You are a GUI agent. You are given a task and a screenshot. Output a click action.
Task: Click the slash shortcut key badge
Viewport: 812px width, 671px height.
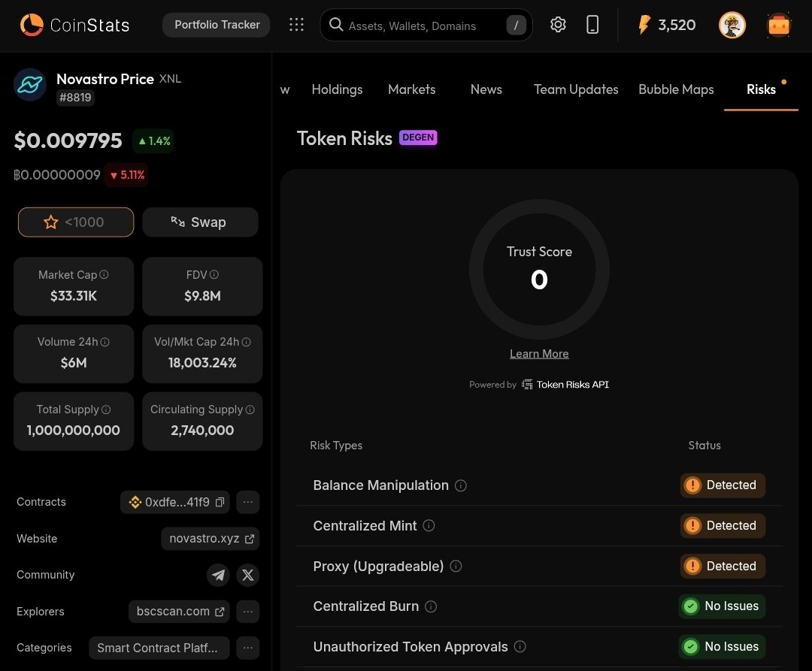click(x=516, y=25)
